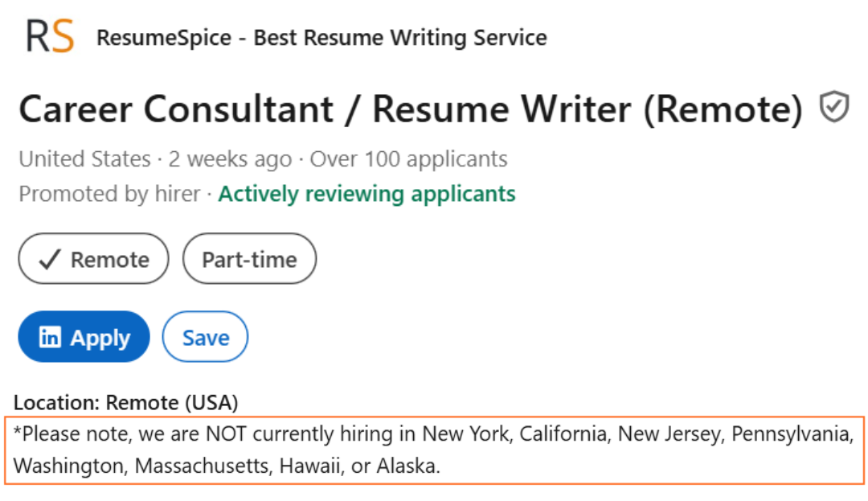This screenshot has width=868, height=501.
Task: Toggle the Remote workplace pill
Action: 93,259
